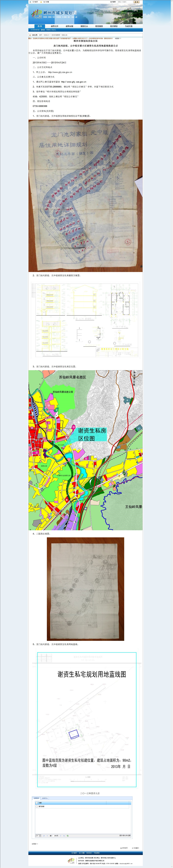The image size is (173, 868).
Task: Switch to the 全部留言 tab
Action: click(x=36, y=798)
